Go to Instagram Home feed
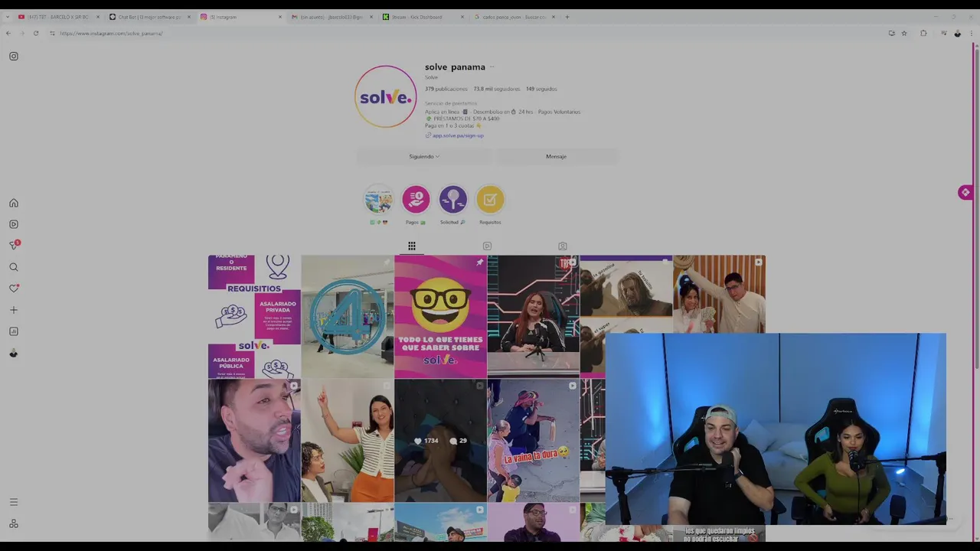The width and height of the screenshot is (980, 551). [x=14, y=203]
